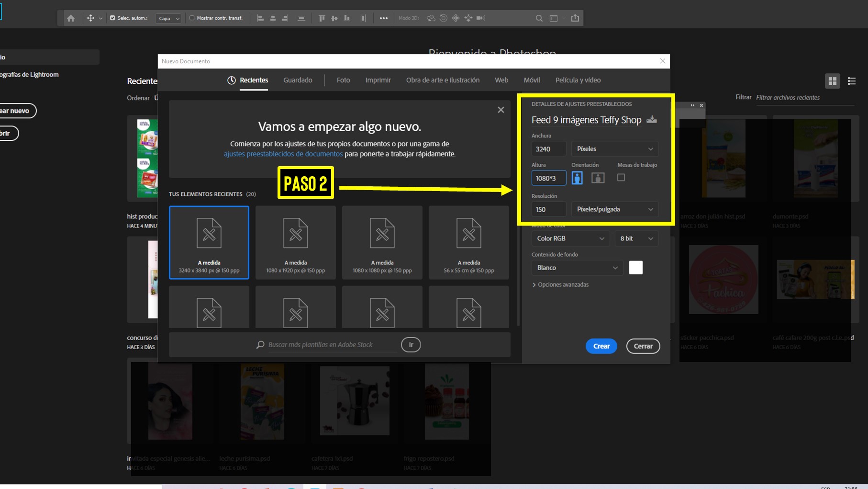
Task: Select the 3D orbit mode icon
Action: coord(431,18)
